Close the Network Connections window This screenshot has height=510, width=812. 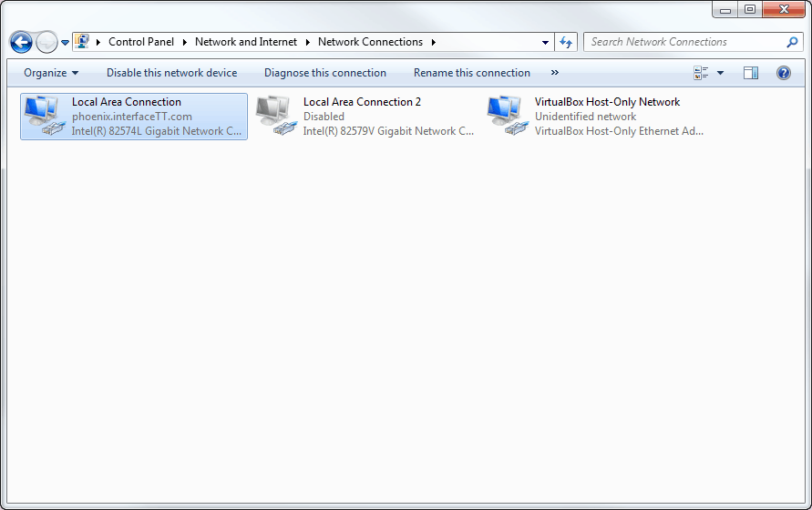coord(784,10)
